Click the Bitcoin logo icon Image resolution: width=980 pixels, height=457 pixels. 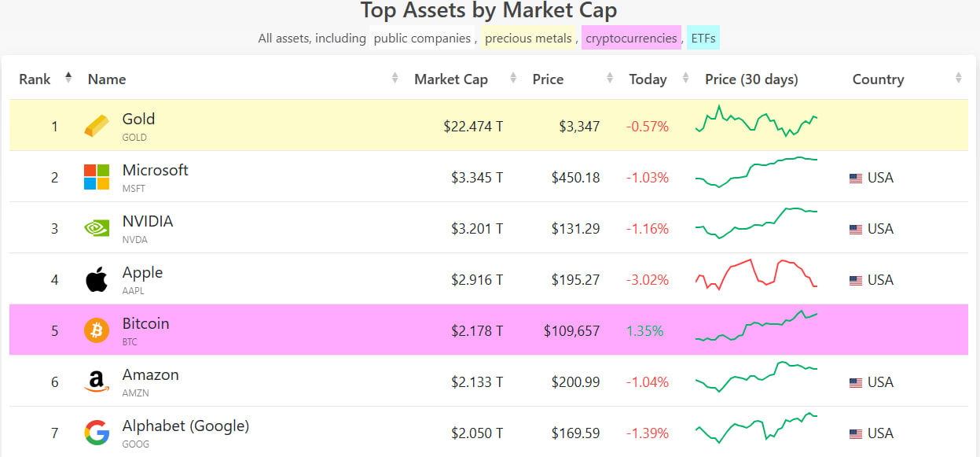pos(97,330)
